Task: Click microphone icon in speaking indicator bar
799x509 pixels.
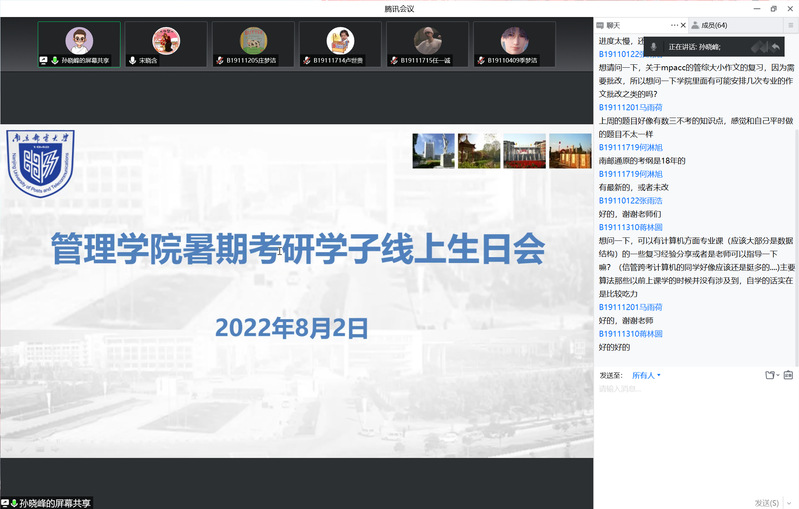Action: click(x=653, y=47)
